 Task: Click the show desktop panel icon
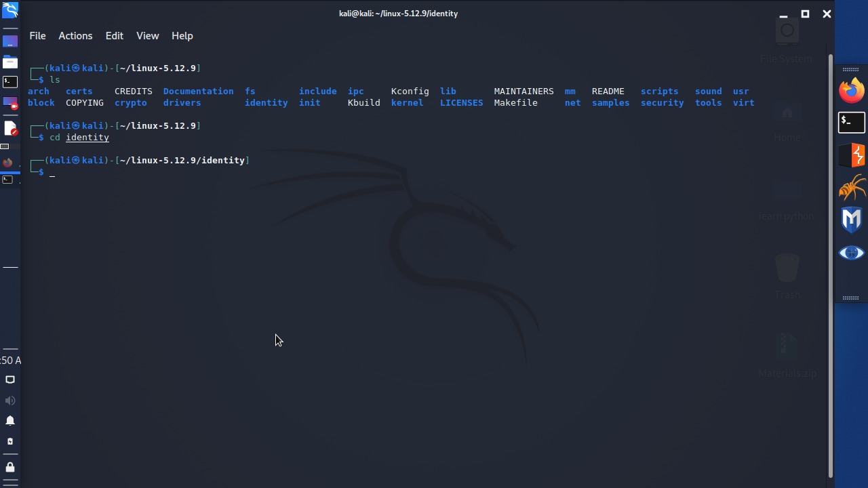[9, 41]
